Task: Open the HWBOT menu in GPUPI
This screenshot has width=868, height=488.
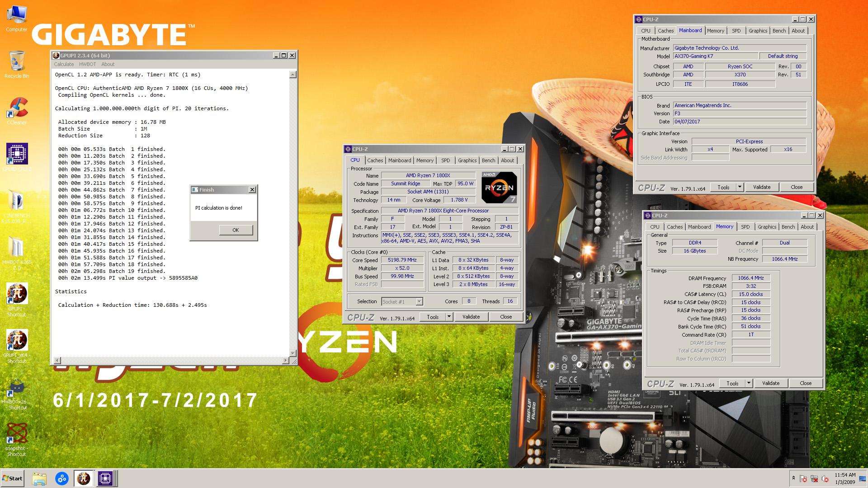Action: (x=87, y=64)
